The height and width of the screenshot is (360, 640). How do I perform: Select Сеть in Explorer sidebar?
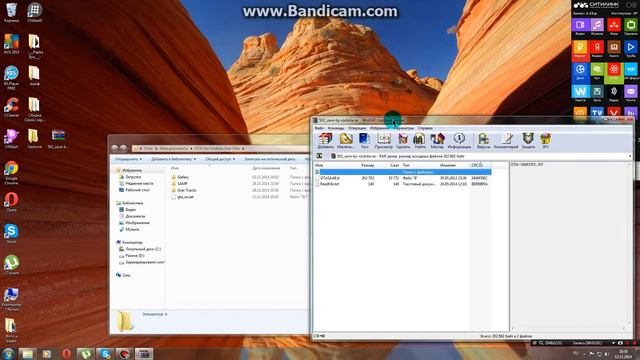coord(126,275)
